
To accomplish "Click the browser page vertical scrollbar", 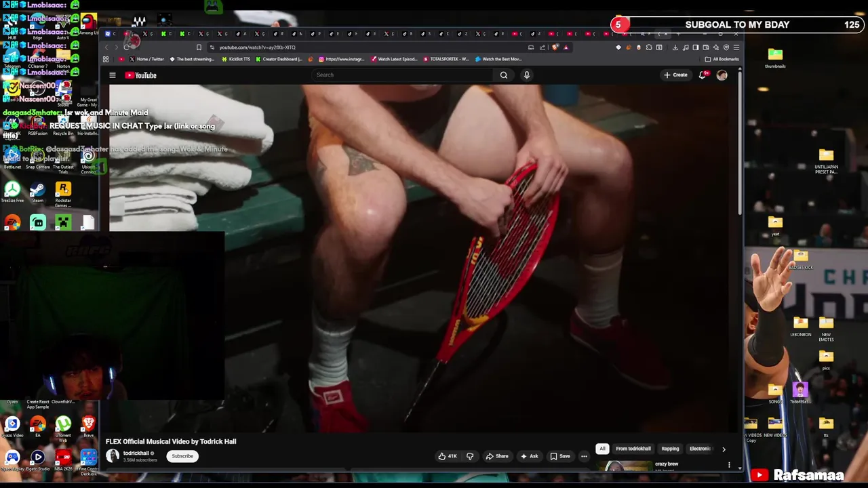I will pyautogui.click(x=740, y=142).
